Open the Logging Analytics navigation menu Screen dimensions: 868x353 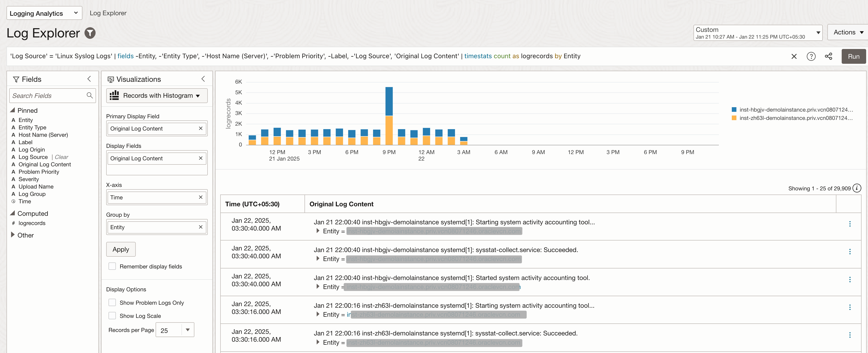click(44, 13)
